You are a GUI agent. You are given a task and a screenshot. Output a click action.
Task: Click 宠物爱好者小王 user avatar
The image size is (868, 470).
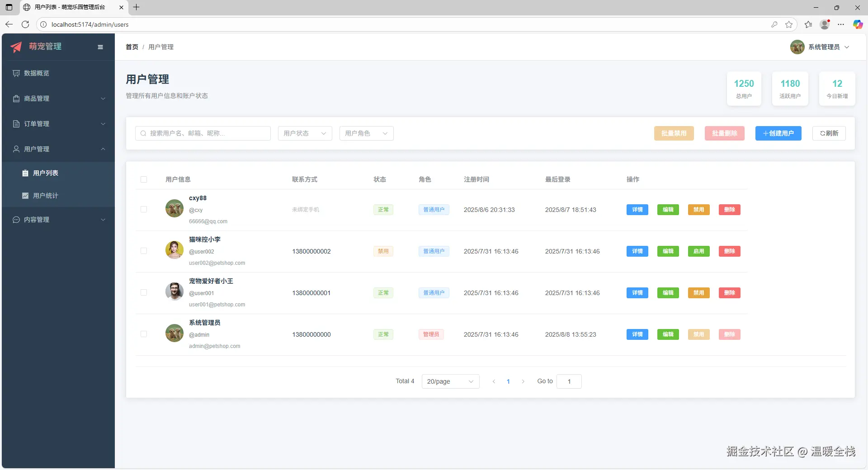[x=175, y=291]
